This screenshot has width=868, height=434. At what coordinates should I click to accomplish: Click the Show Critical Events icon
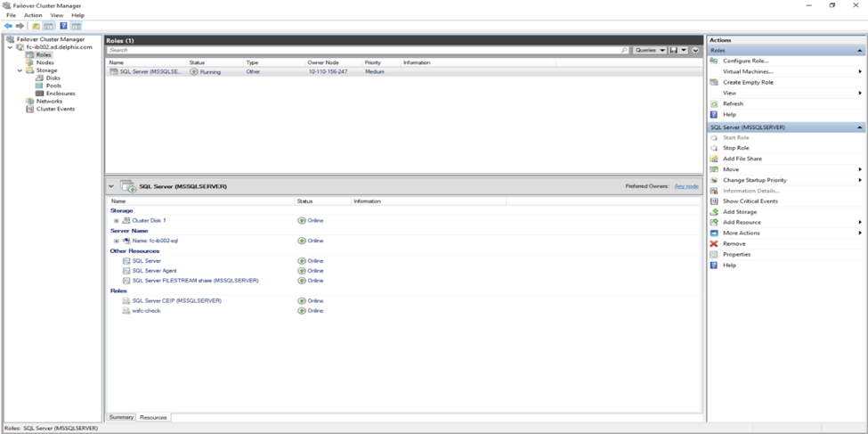(x=714, y=201)
